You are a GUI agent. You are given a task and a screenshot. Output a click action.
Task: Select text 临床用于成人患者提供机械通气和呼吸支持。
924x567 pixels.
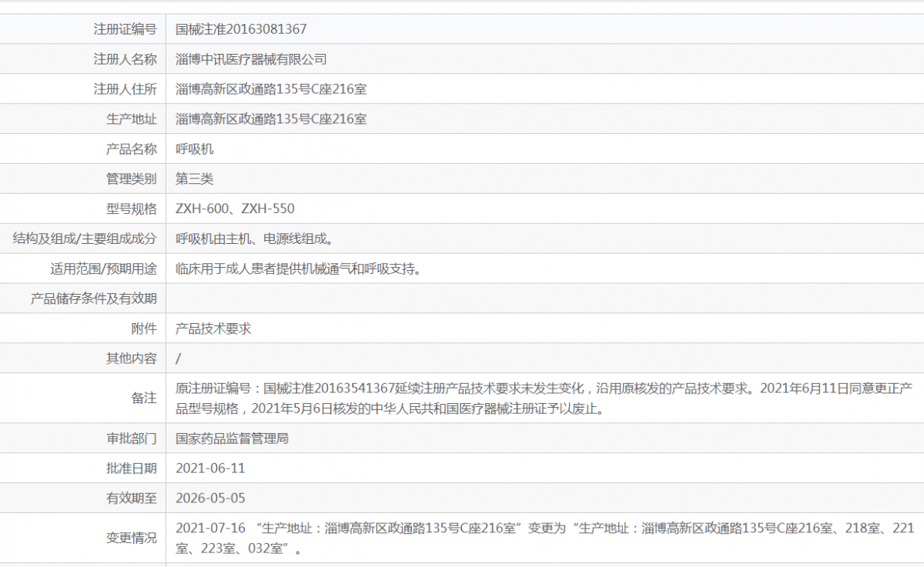299,269
